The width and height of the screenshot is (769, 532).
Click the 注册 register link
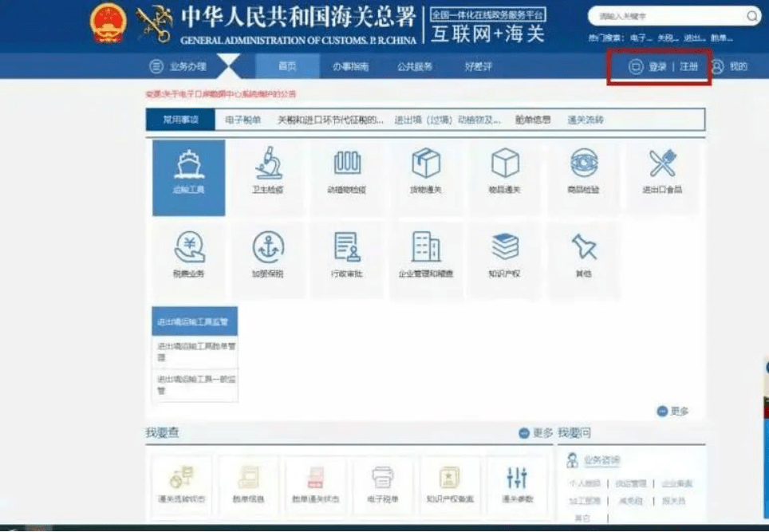pyautogui.click(x=688, y=67)
